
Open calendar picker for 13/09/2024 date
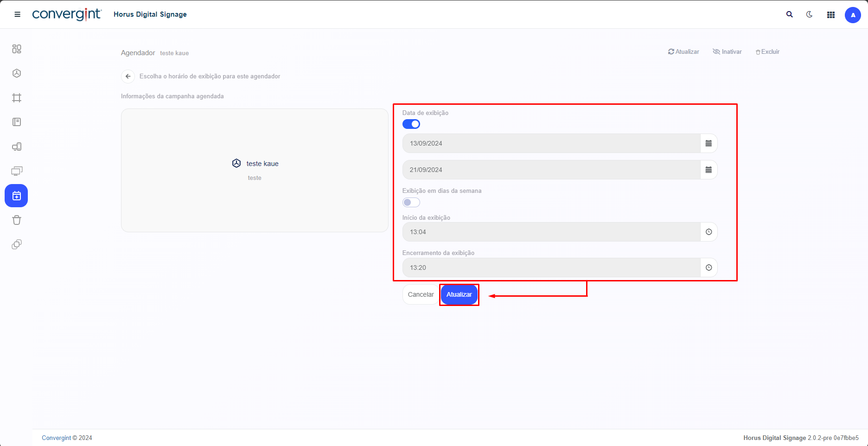[708, 144]
